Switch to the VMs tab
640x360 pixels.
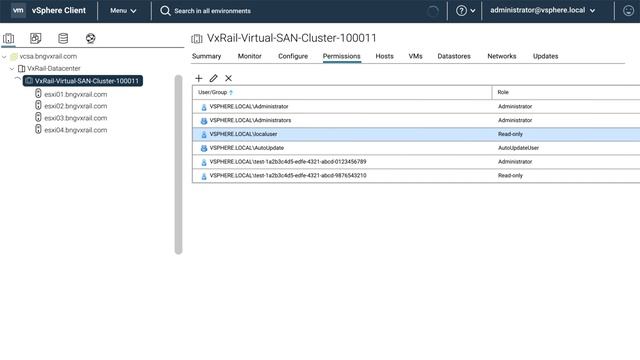[x=416, y=56]
